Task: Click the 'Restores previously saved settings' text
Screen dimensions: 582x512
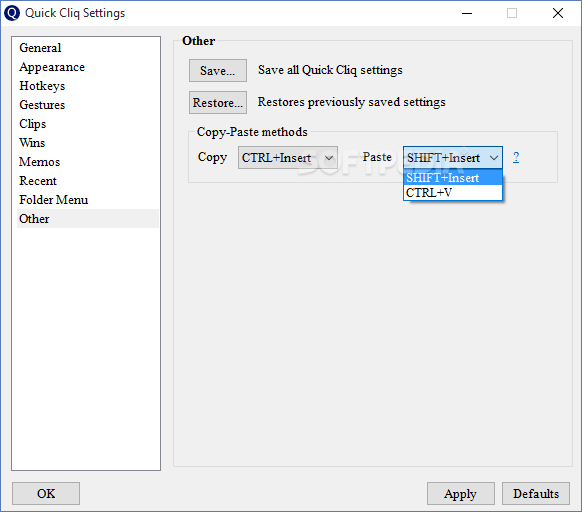Action: [x=352, y=102]
